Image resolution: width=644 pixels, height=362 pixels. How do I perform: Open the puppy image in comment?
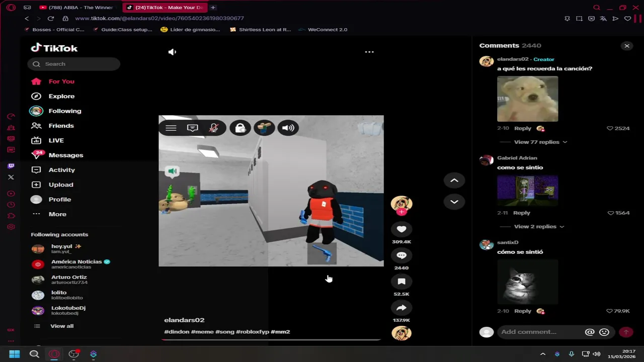527,99
